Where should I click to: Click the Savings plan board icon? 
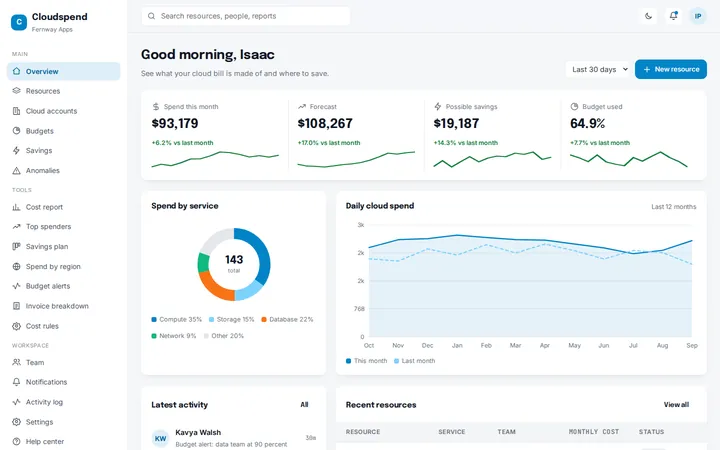[x=17, y=246]
